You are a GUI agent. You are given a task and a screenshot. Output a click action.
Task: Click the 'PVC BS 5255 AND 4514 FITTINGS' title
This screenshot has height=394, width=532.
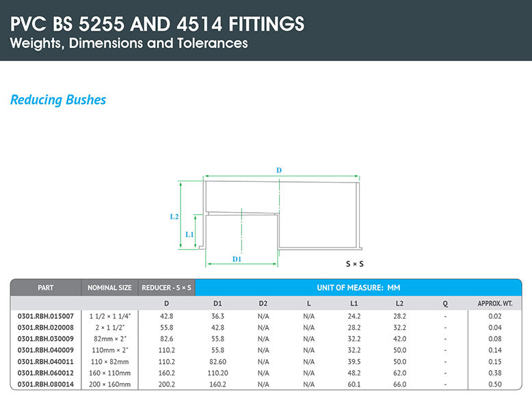[157, 24]
